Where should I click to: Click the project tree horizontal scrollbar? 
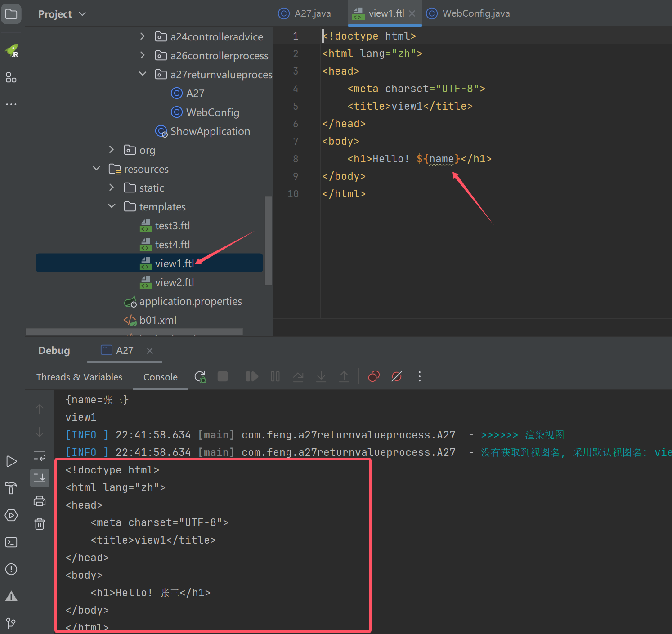(134, 332)
